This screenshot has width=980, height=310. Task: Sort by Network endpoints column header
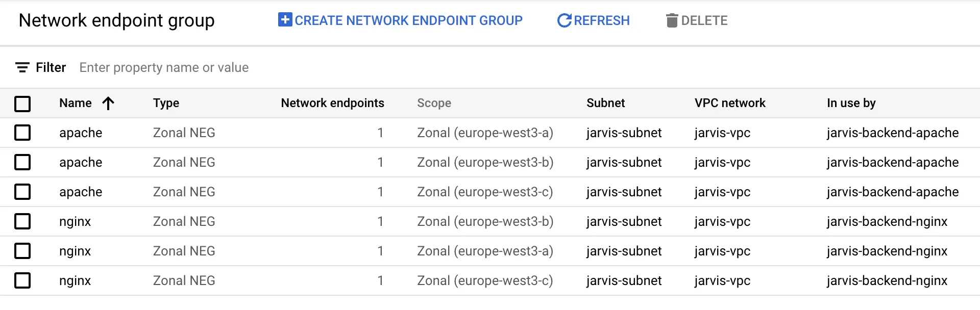[332, 103]
